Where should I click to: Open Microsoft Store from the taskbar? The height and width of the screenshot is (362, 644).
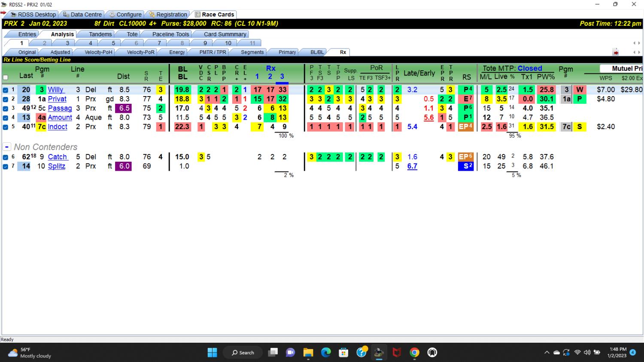[x=343, y=353]
